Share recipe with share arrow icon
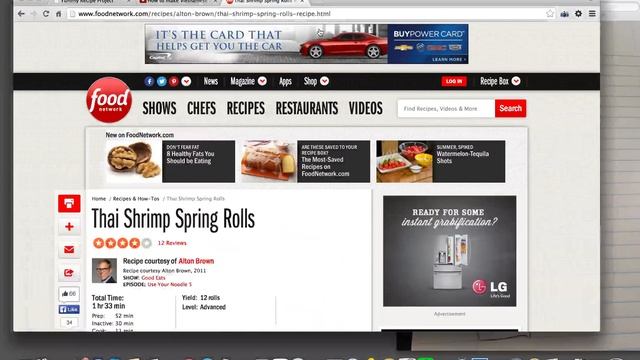Image resolution: width=640 pixels, height=360 pixels. point(69,273)
